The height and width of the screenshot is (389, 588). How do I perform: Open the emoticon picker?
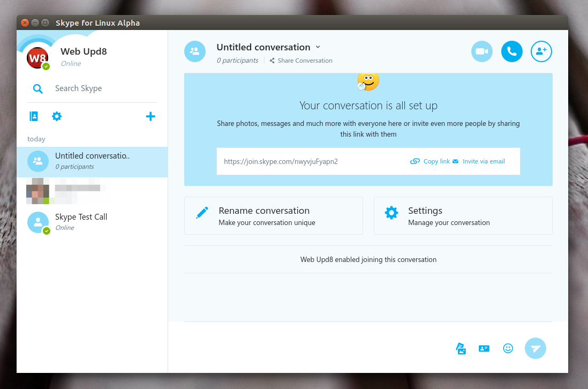508,348
